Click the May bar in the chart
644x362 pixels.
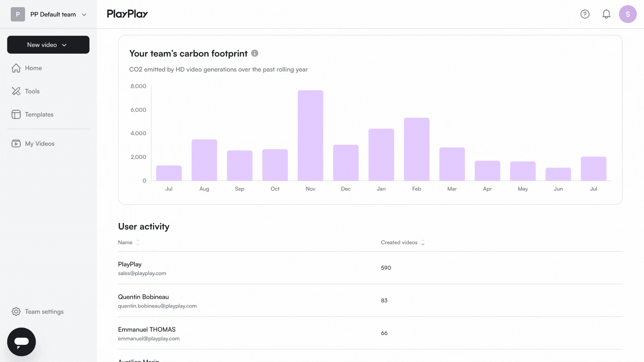[x=523, y=171]
